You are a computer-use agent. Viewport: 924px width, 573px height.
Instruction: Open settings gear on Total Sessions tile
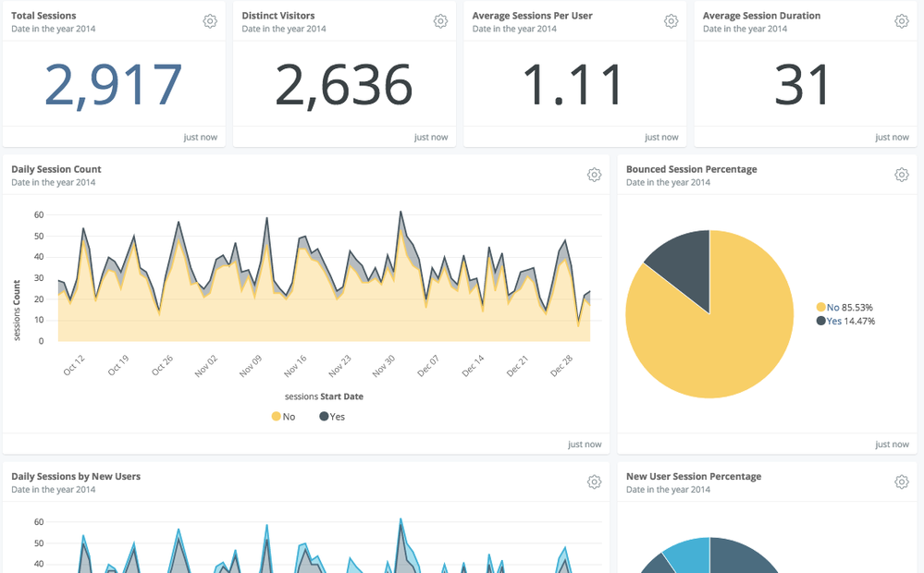[210, 21]
